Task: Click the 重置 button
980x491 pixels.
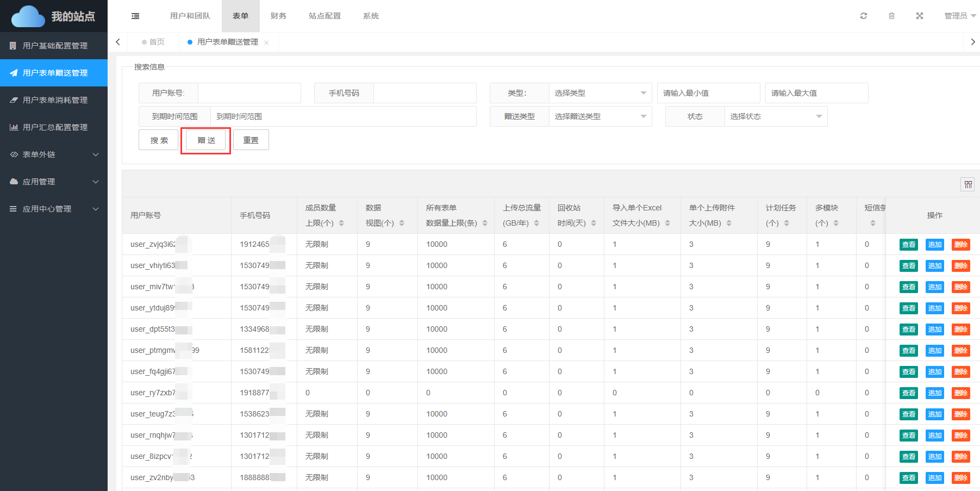Action: [x=251, y=140]
